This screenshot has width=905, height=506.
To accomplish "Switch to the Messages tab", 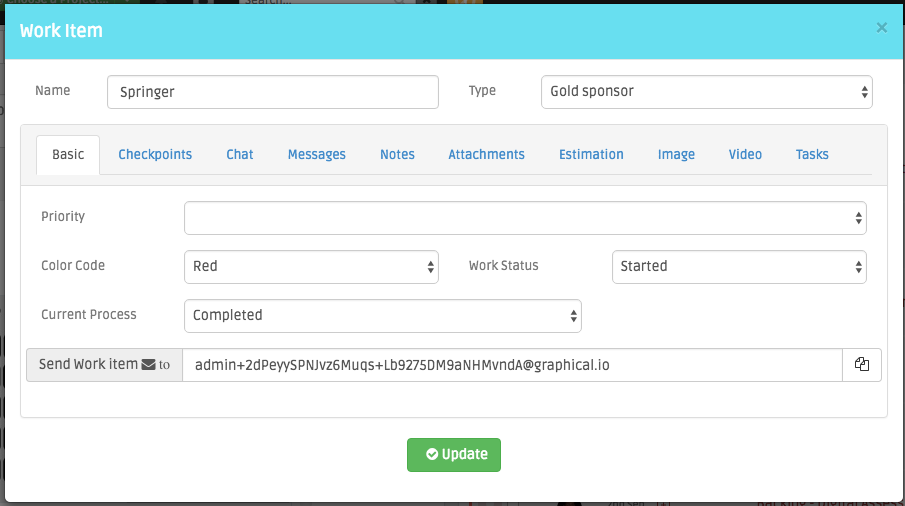I will [317, 155].
